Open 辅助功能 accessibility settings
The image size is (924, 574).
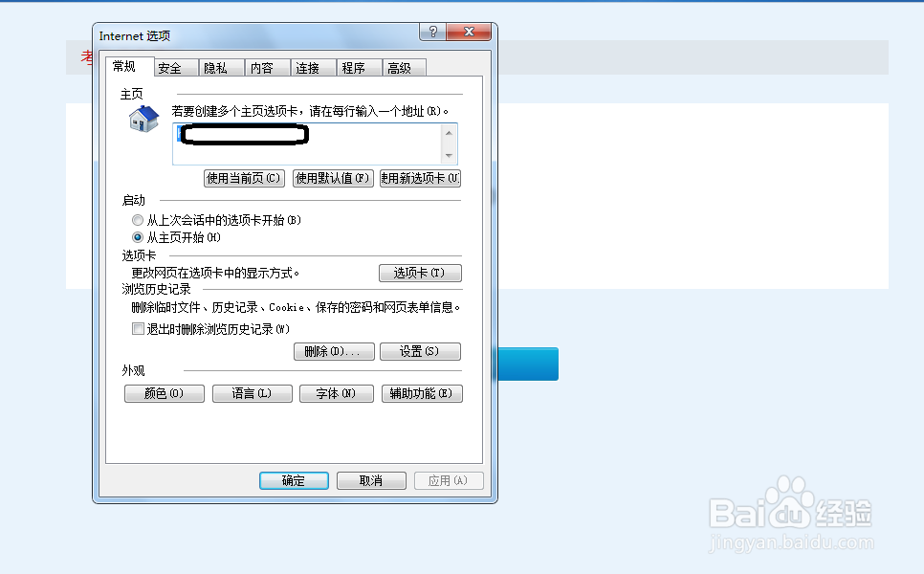[x=421, y=393]
